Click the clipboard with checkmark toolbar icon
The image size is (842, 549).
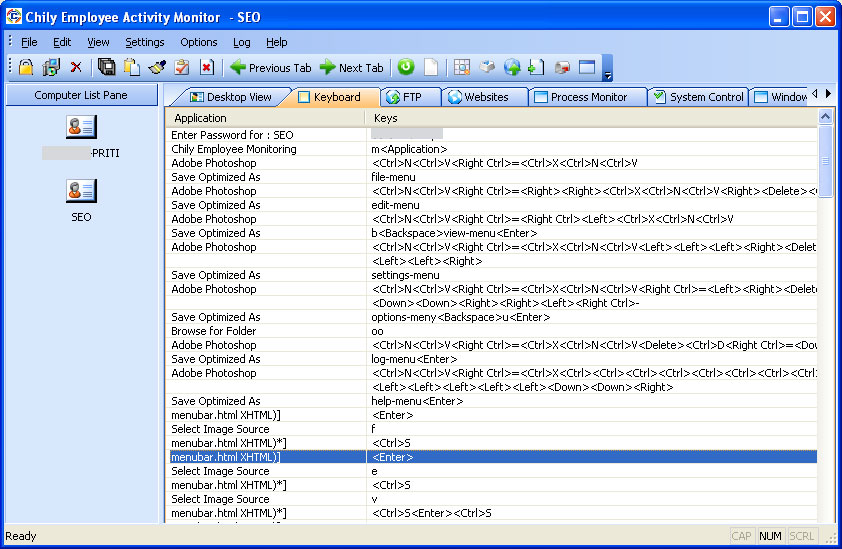pyautogui.click(x=182, y=67)
